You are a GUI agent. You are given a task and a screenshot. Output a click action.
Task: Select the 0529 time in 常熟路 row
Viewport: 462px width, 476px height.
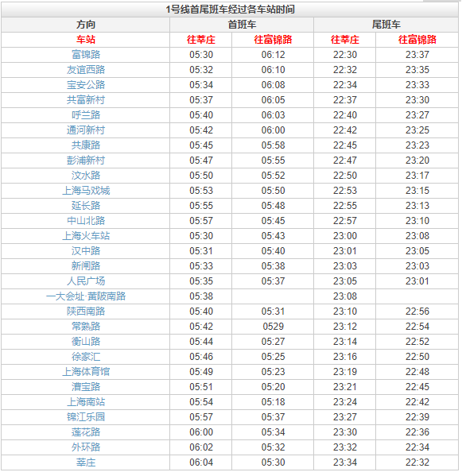point(273,327)
